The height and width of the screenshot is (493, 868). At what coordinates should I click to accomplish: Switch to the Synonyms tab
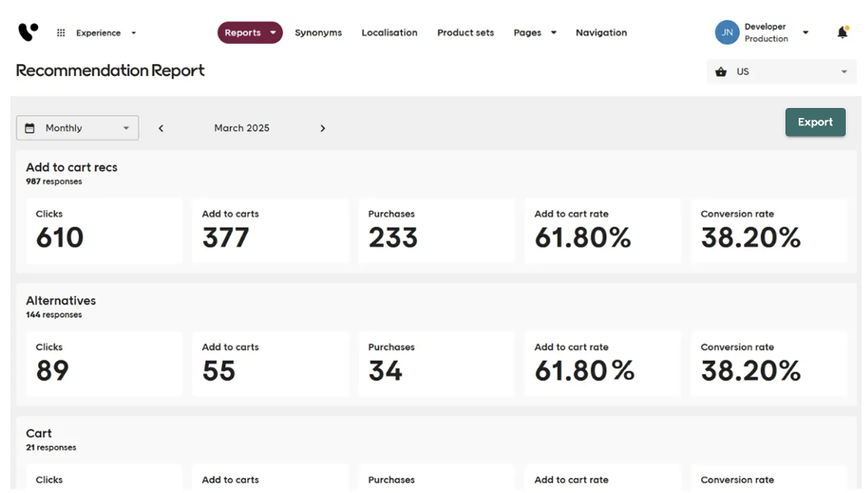[x=318, y=33]
